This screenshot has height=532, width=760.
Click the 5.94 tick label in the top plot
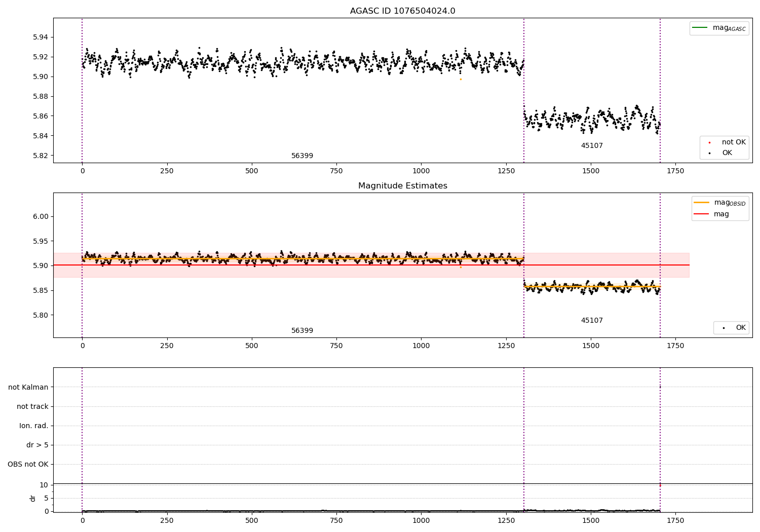pos(41,37)
